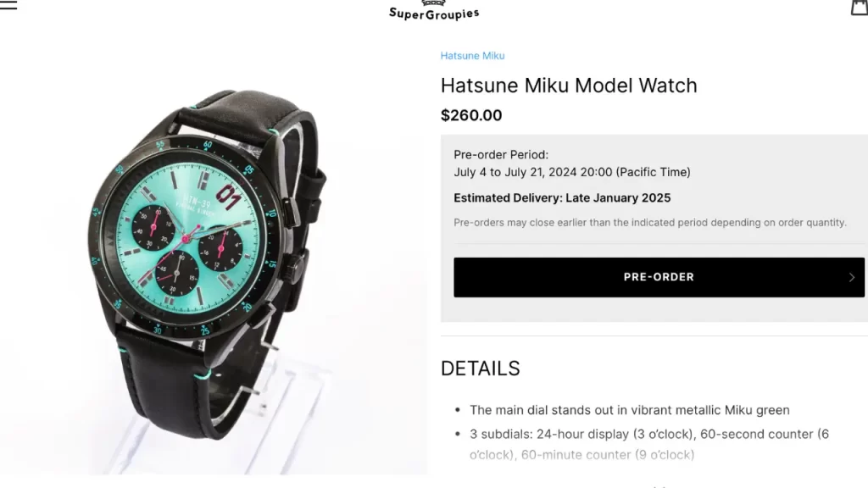Screen dimensions: 868x488
Task: Open the Hatsune Miku watch product image
Action: tap(213, 260)
